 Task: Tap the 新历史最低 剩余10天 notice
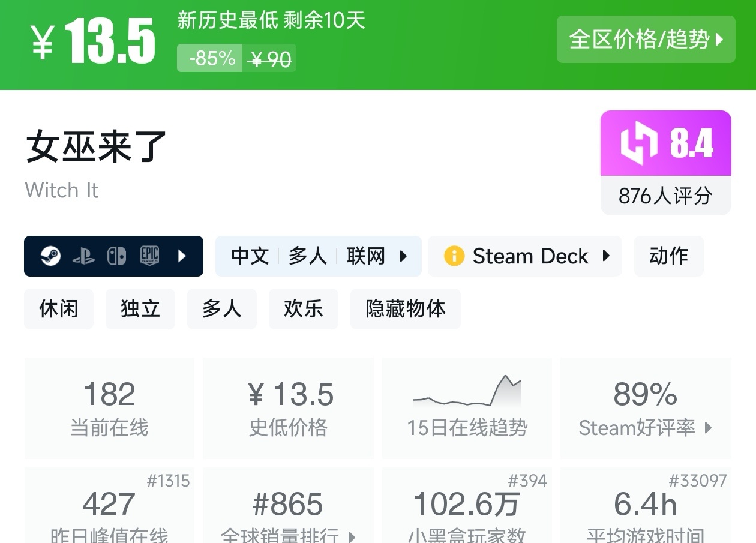[271, 20]
